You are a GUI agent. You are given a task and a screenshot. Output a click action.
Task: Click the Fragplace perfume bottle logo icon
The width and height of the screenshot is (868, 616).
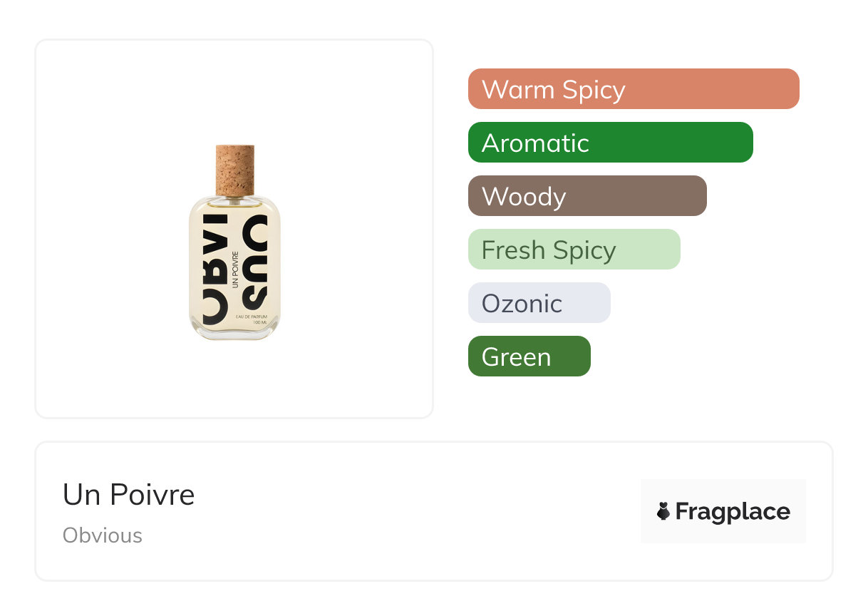(x=663, y=511)
